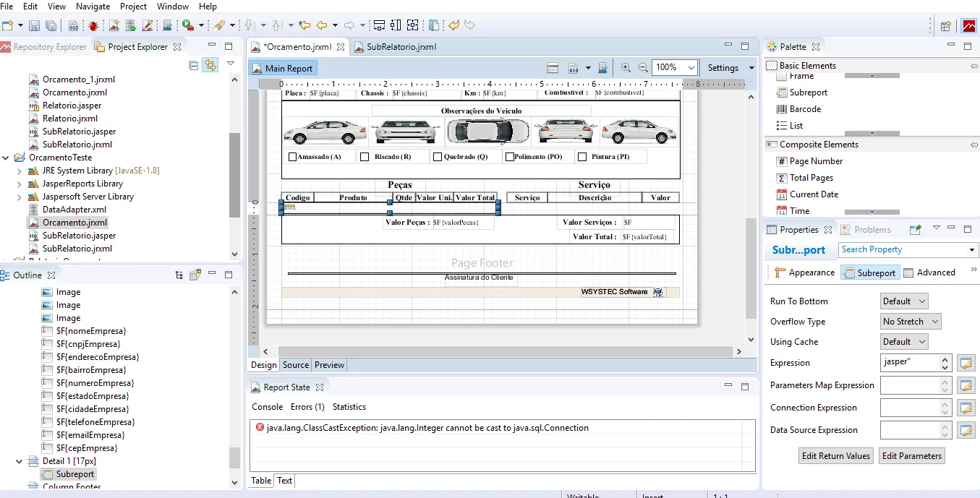Click the Edit Parameters button
Screen dimensions: 980x498
[911, 456]
